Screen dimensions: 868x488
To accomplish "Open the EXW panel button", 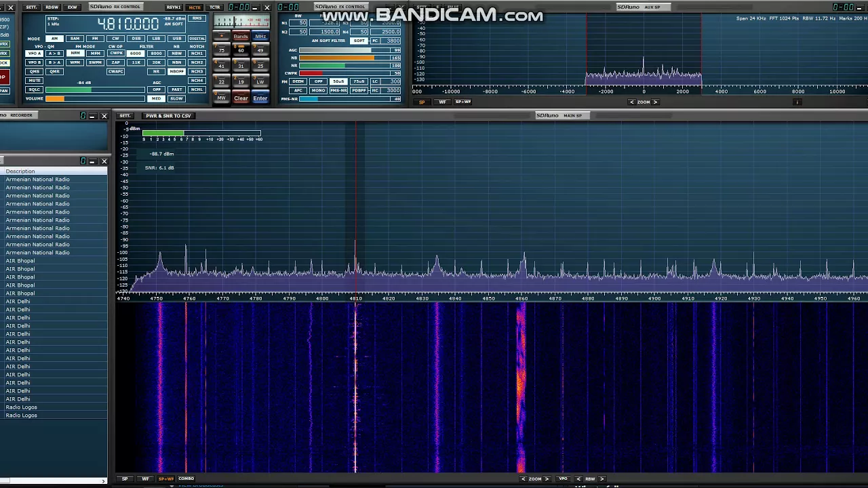I will [x=72, y=7].
